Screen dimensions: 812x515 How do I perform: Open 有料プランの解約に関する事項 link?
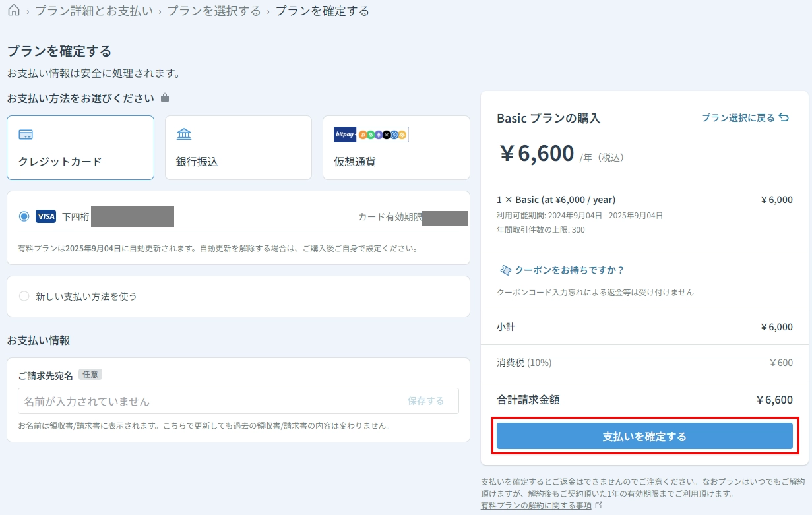pyautogui.click(x=536, y=506)
